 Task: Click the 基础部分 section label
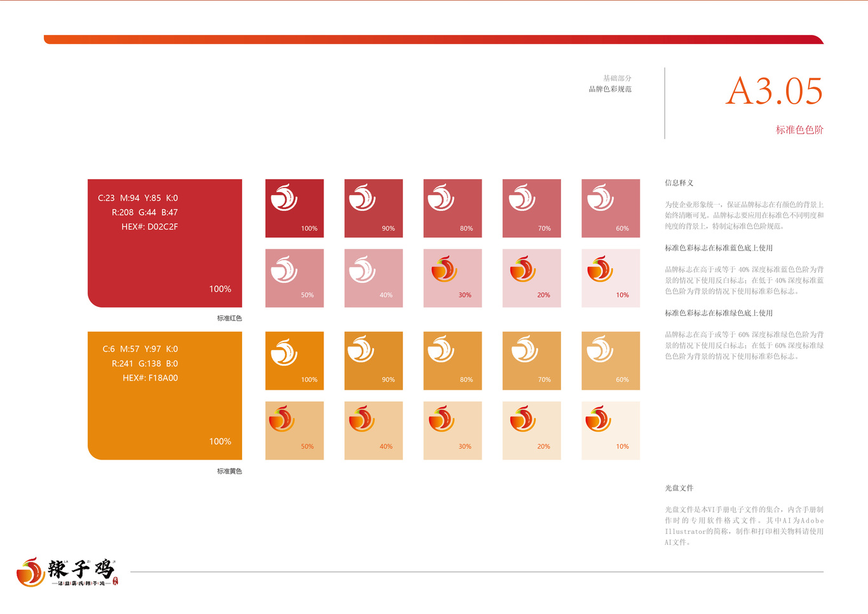click(617, 78)
